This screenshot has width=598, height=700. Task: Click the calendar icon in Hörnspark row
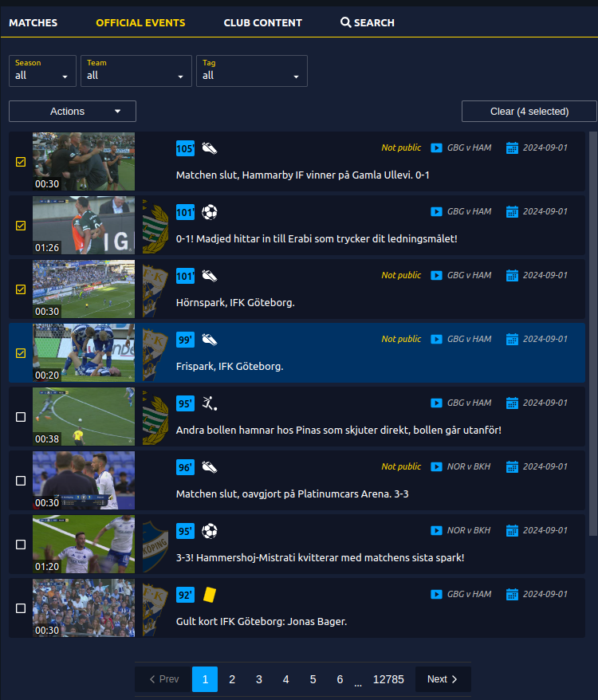512,275
